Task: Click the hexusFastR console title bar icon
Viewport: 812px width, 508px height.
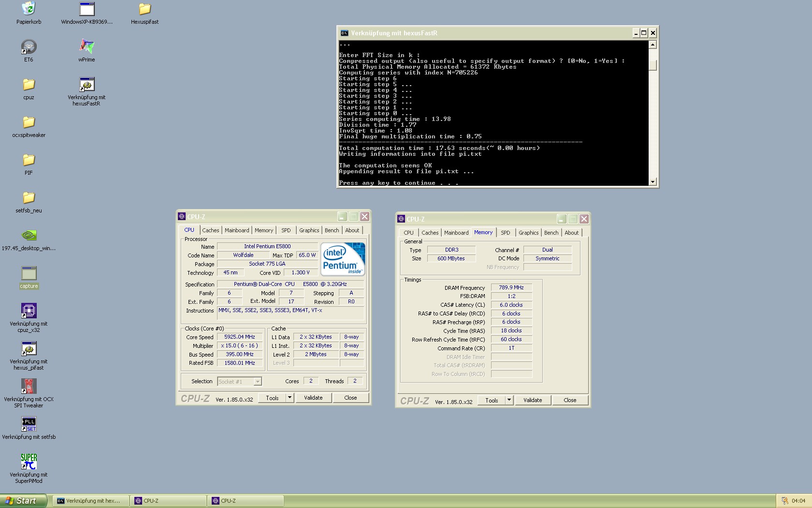Action: pyautogui.click(x=344, y=33)
